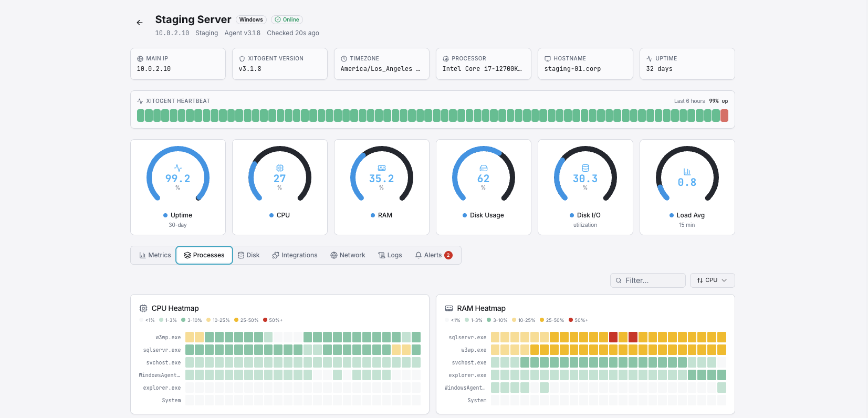Click the Disk I/O database icon
Screen dimensions: 868x418
(585, 168)
